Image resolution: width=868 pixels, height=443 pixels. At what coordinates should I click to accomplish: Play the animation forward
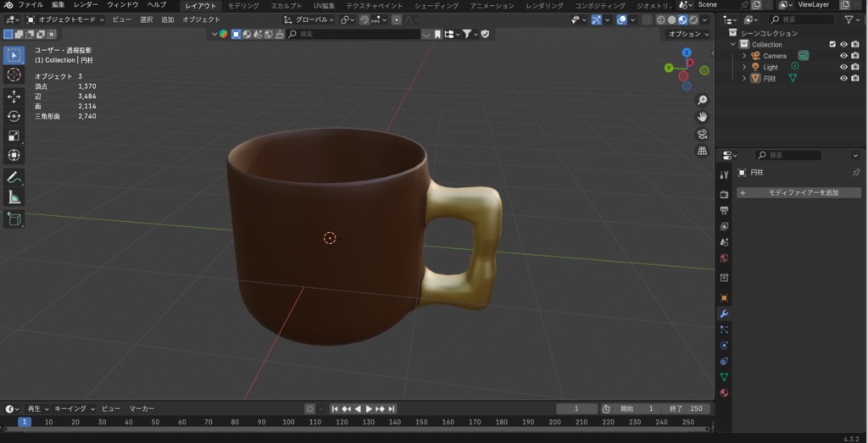pos(369,409)
